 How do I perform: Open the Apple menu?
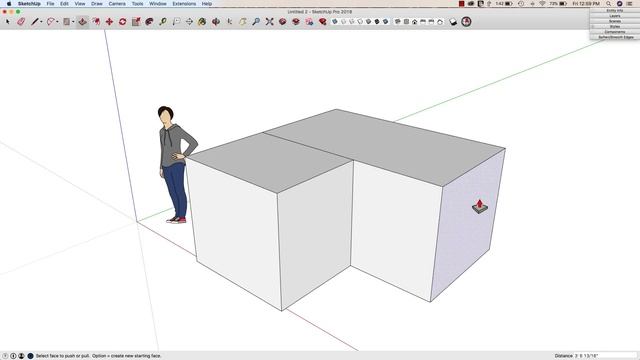(9, 4)
